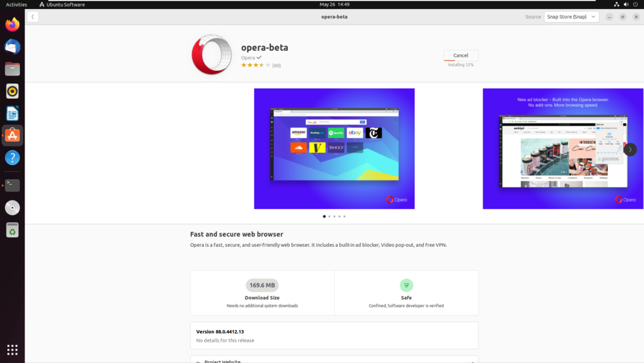
Task: Click the Safe label under the shield
Action: point(406,298)
